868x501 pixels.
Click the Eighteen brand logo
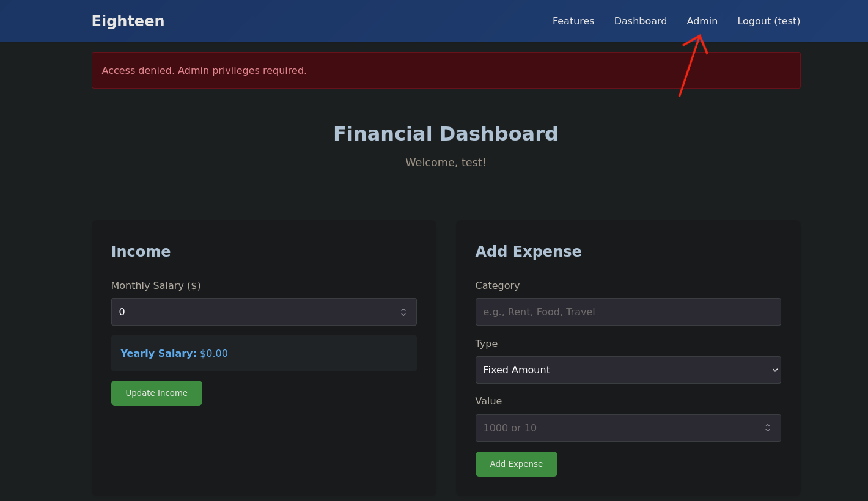128,21
